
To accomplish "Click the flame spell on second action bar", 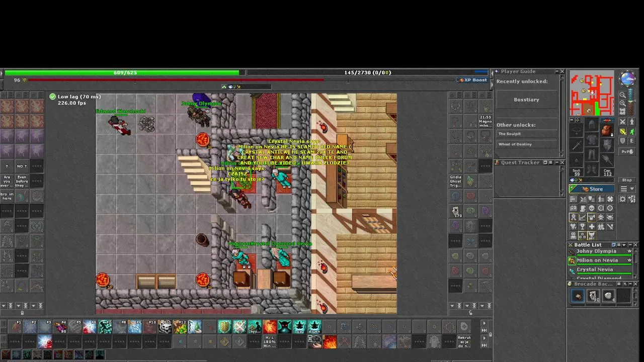I will coord(330,342).
